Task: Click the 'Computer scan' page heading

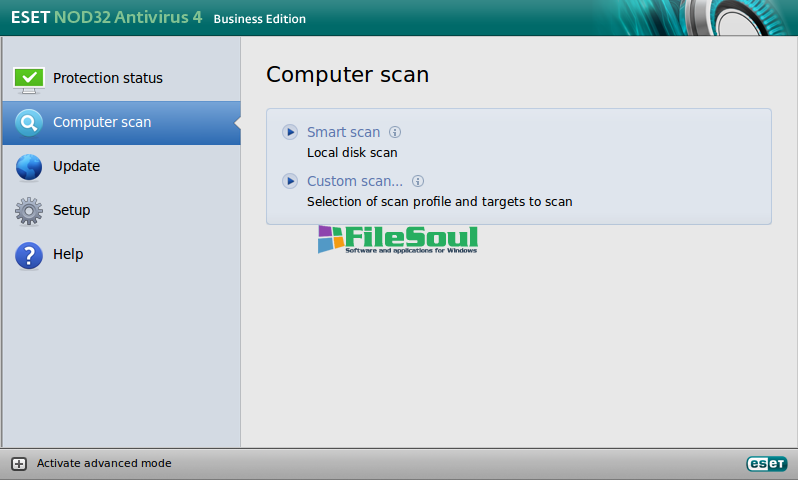Action: [x=348, y=75]
